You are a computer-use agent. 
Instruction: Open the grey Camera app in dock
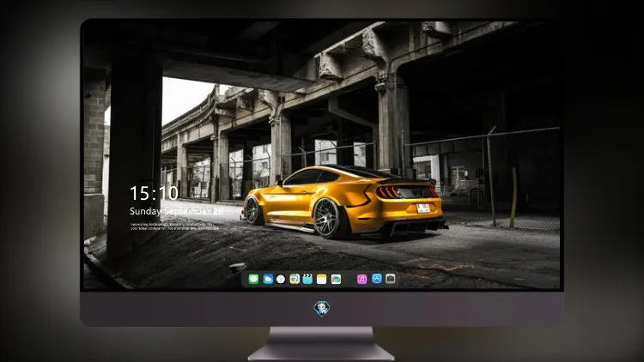pos(391,279)
